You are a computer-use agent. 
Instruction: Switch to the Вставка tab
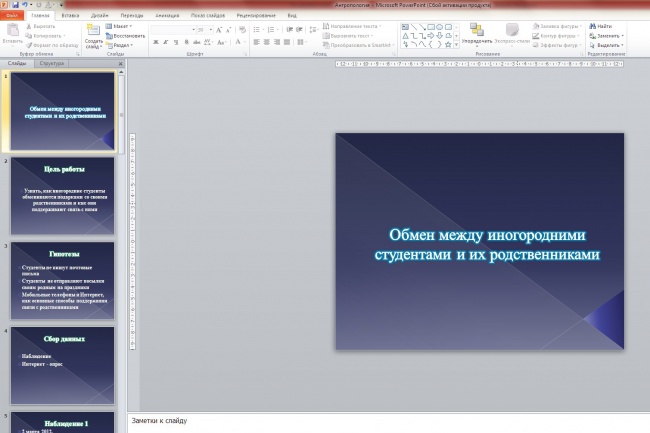point(70,15)
